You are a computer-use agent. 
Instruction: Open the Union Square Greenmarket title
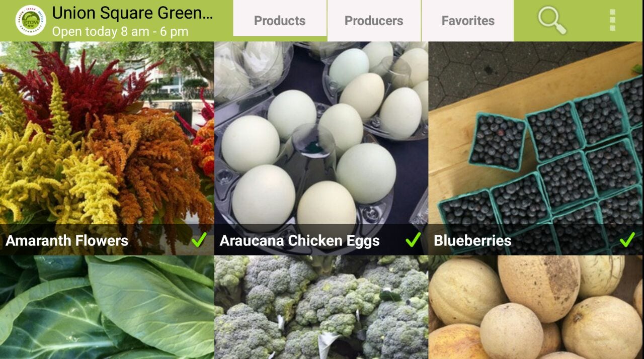pos(133,13)
